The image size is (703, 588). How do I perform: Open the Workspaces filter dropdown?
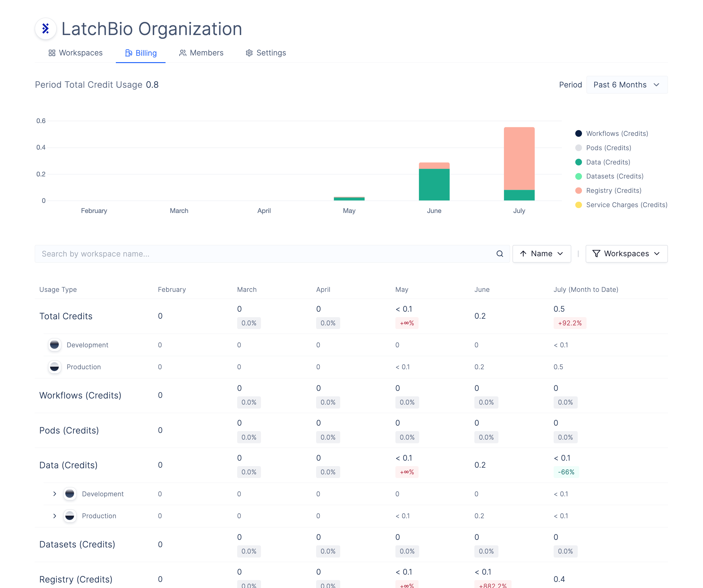pos(626,254)
